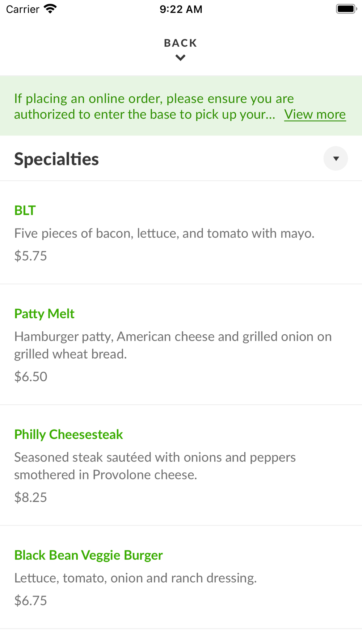Tap the down chevron under BACK
Viewport: 362px width, 644px height.
tap(180, 58)
